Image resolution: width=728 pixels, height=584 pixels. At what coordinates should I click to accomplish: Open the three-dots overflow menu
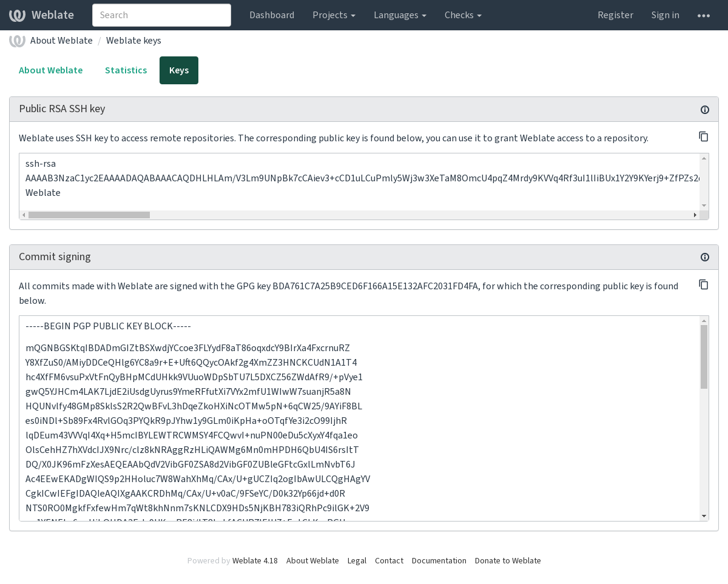point(704,15)
